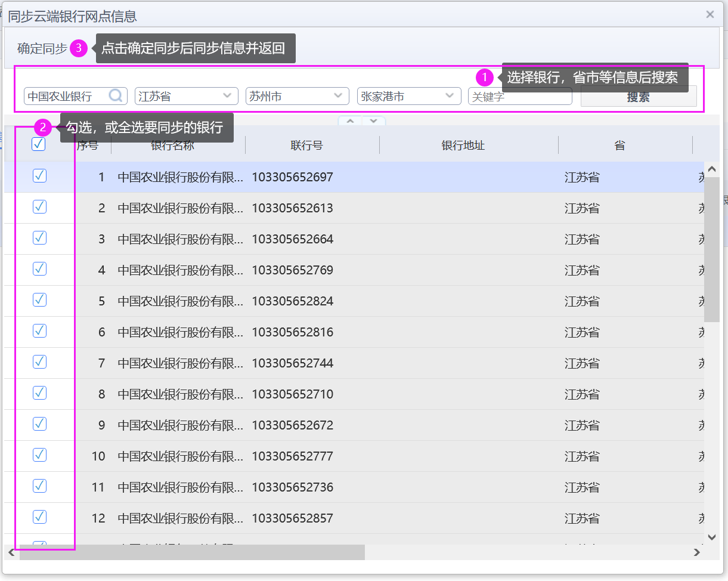The image size is (728, 581).
Task: Uncheck the checkbox for row 1
Action: coord(39,175)
